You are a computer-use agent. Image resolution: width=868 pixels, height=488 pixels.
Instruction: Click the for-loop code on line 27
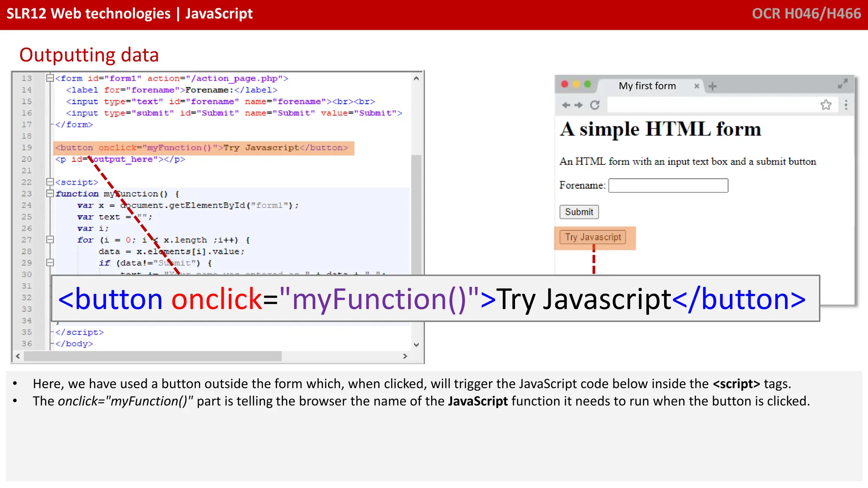[164, 240]
